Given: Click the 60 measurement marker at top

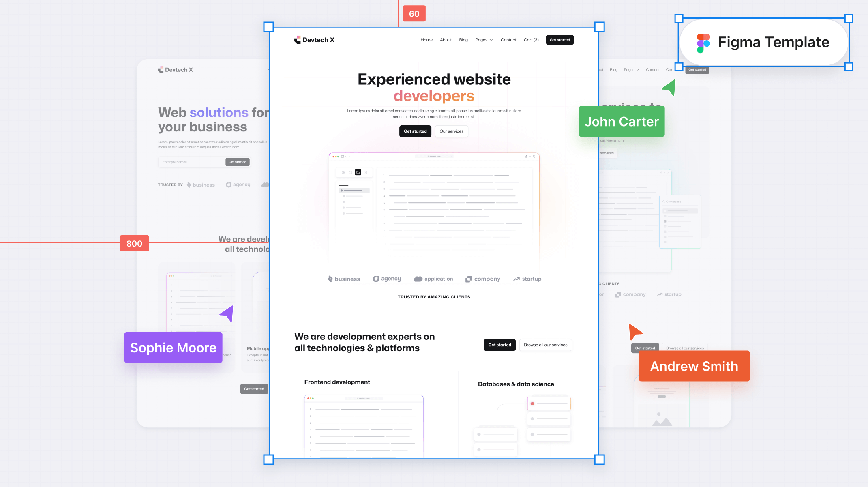Looking at the screenshot, I should pyautogui.click(x=414, y=13).
